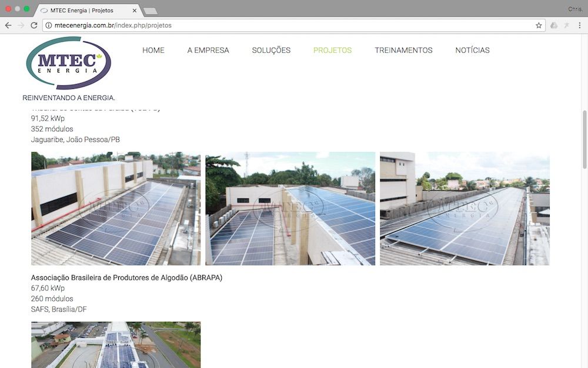Click the MTEC Energia logo
588x368 pixels.
(x=68, y=62)
